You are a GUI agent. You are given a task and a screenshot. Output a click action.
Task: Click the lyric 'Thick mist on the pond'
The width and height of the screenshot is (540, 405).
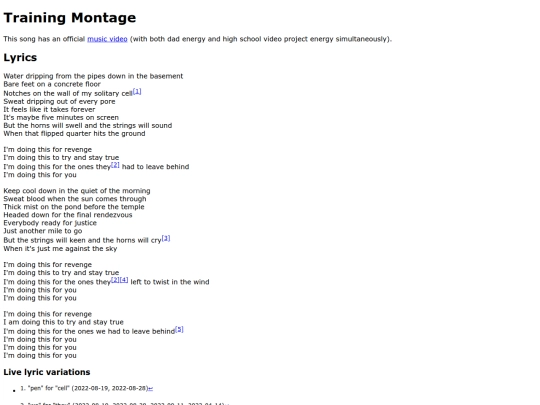tap(74, 207)
